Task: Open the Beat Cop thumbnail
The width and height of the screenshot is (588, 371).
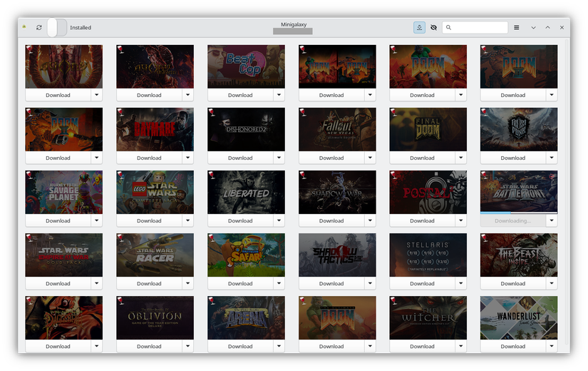Action: [246, 66]
